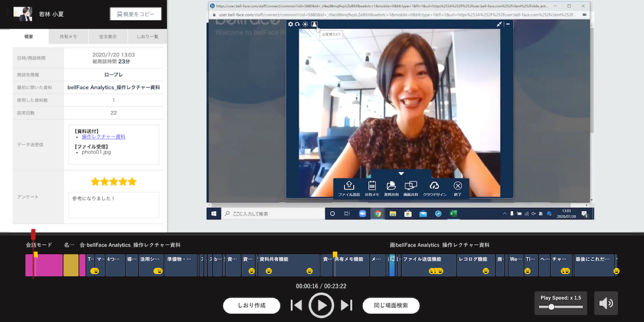
Task: Open the 操作レクチャー資料 link
Action: tap(103, 137)
